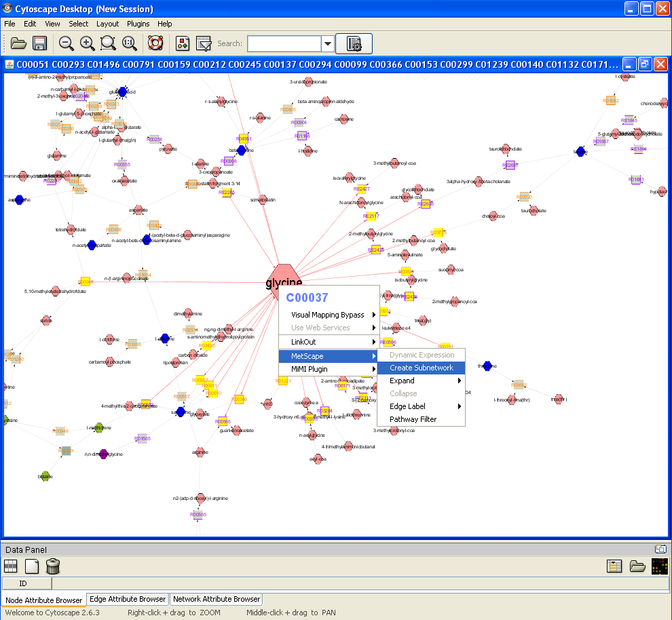The image size is (672, 620).
Task: Open the attribute list icon in the Data Panel
Action: click(614, 566)
